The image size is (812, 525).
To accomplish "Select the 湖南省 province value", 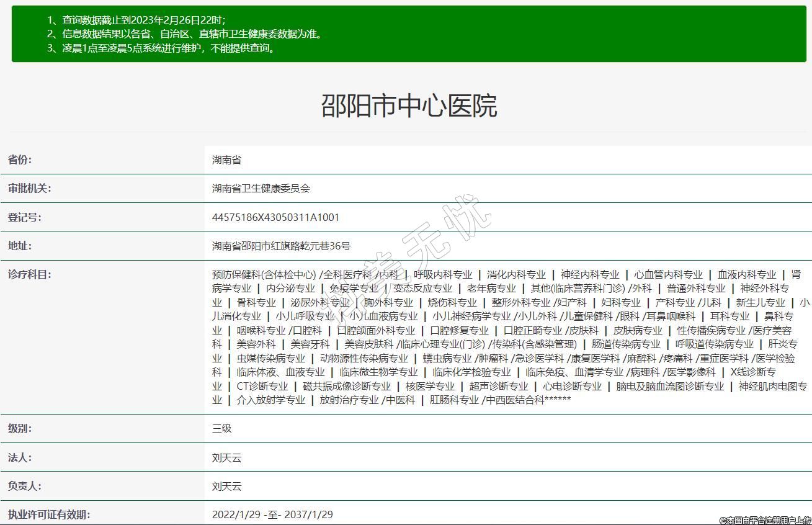I will [x=226, y=160].
